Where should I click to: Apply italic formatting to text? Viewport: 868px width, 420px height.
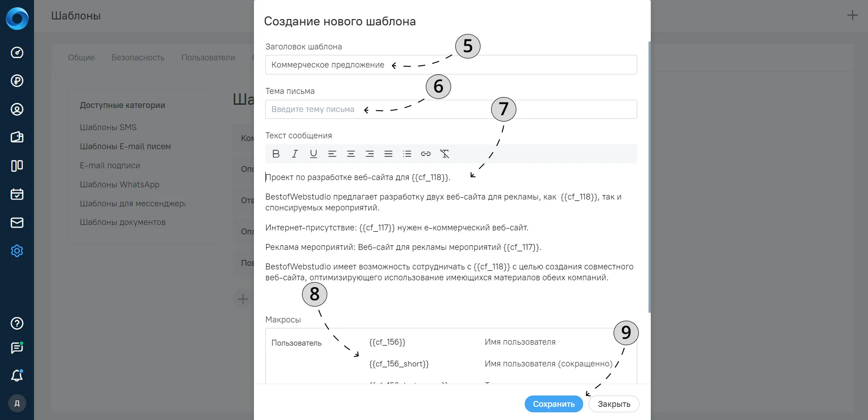pos(295,154)
